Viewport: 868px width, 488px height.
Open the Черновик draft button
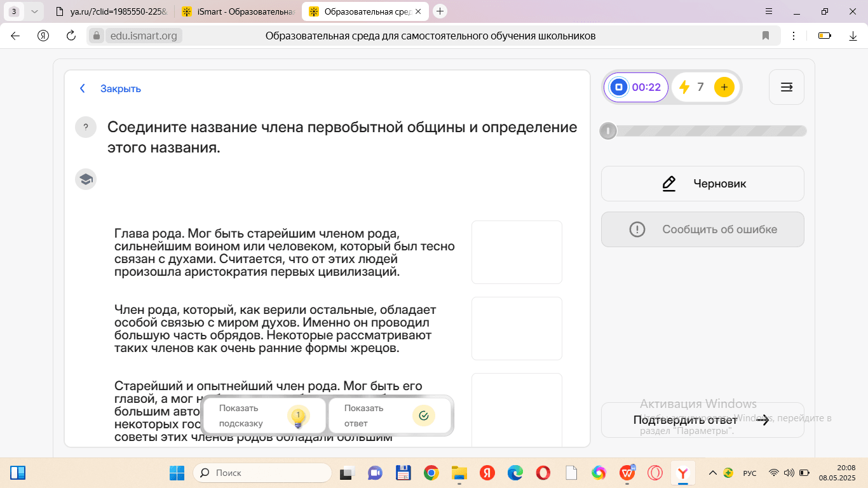703,184
